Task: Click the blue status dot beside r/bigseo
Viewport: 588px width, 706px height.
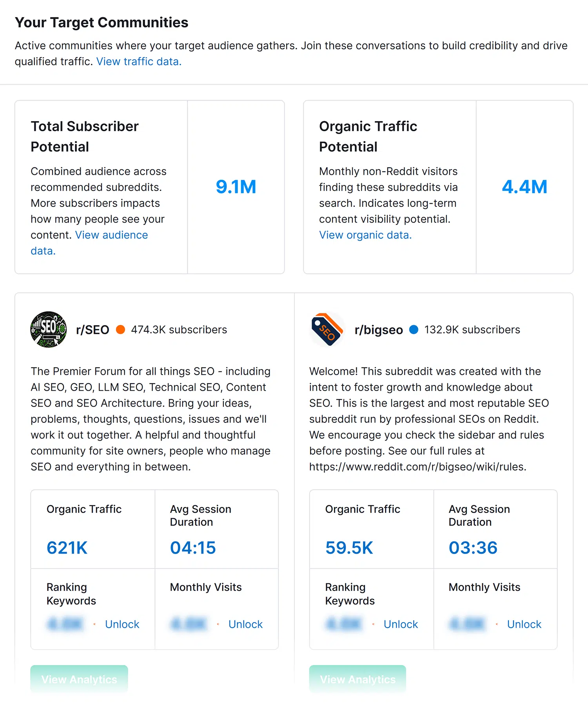Action: 414,329
